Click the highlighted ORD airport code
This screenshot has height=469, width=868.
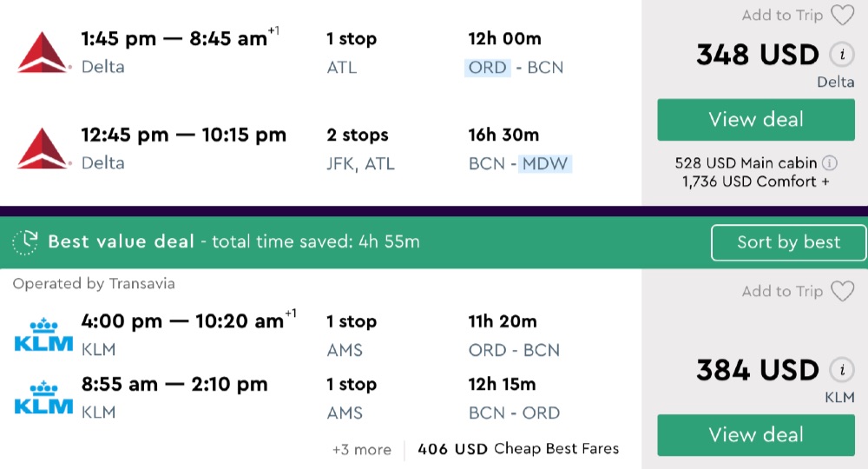(x=487, y=67)
